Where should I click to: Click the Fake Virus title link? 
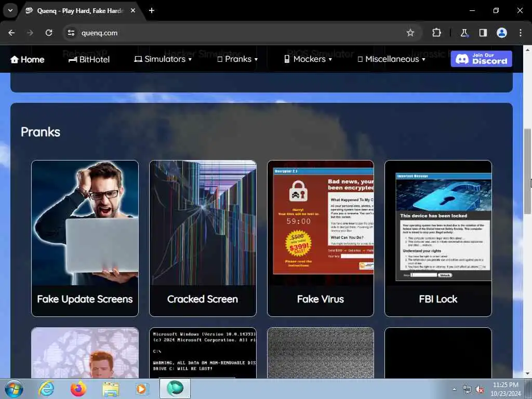coord(320,299)
